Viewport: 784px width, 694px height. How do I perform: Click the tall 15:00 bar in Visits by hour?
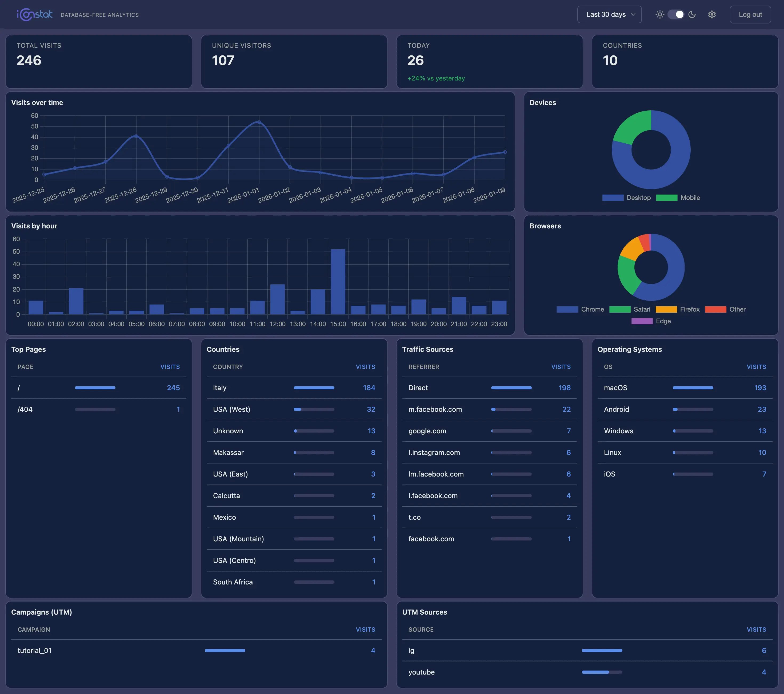338,282
